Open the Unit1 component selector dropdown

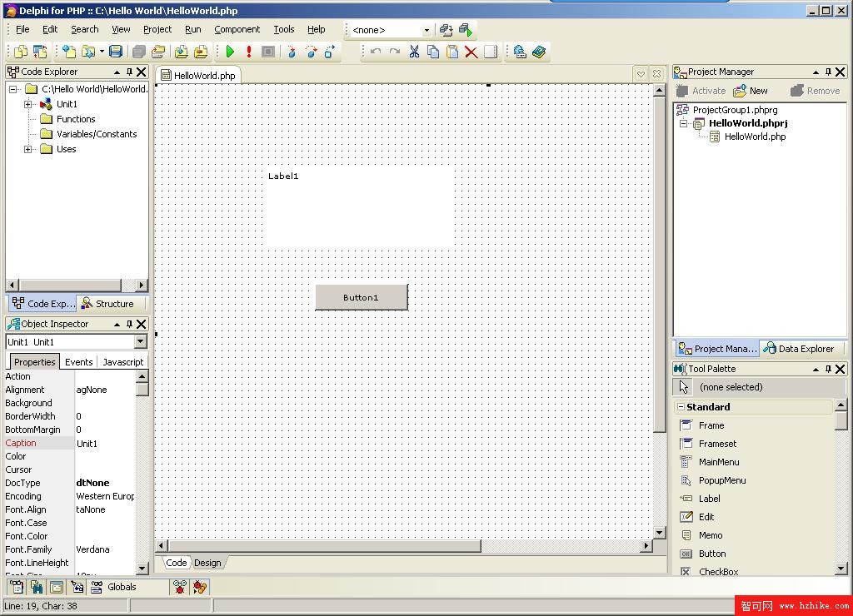(x=140, y=341)
